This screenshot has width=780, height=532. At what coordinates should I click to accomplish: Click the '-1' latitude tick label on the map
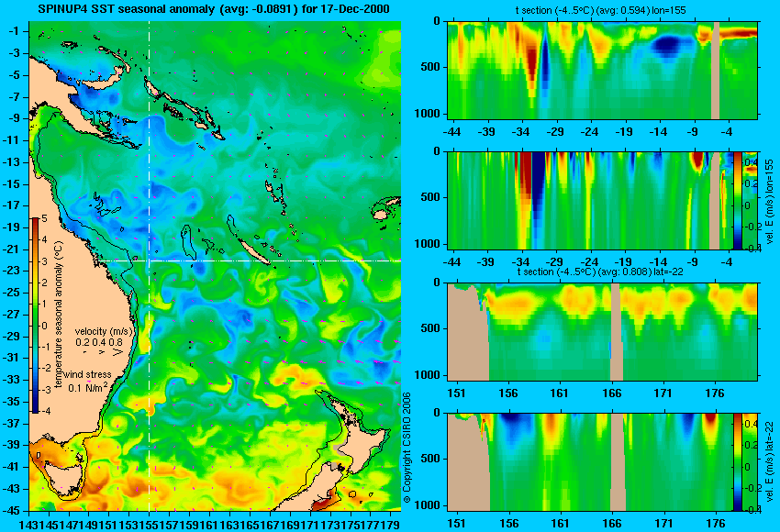coord(16,31)
